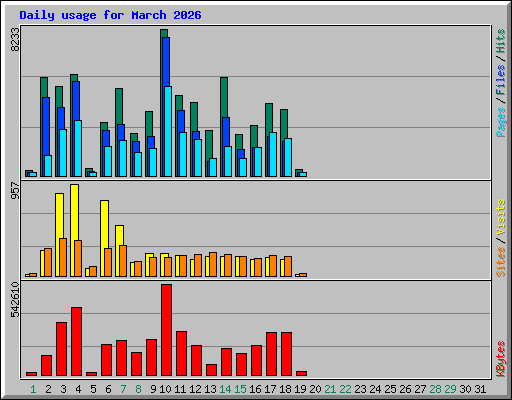This screenshot has width=512, height=400.
Task: Click day 12 on the x-axis
Action: [x=195, y=389]
